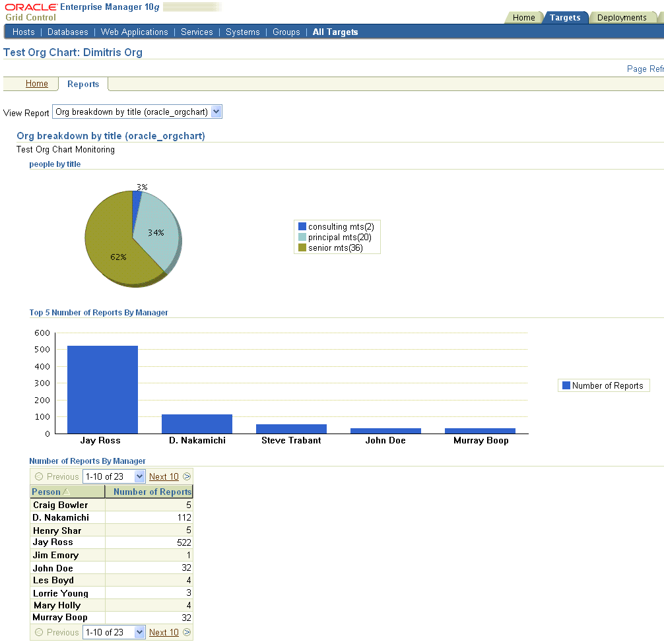Expand the bottom 1-10 of 23 range dropdown
This screenshot has width=664, height=644.
click(x=139, y=632)
